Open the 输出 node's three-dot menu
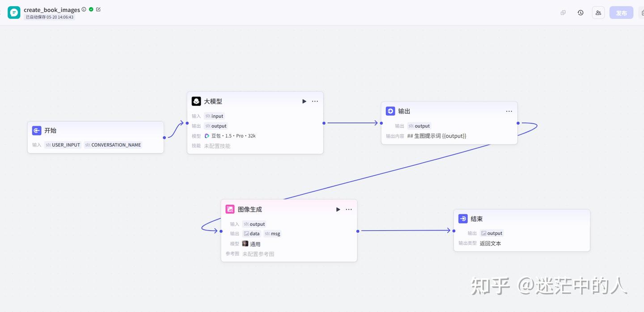This screenshot has width=644, height=312. point(509,111)
